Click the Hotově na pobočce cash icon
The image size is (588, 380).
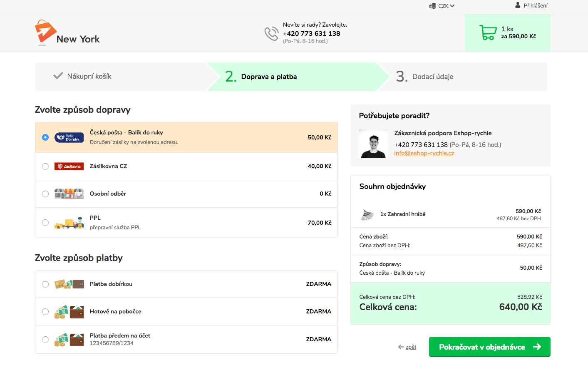pos(69,312)
